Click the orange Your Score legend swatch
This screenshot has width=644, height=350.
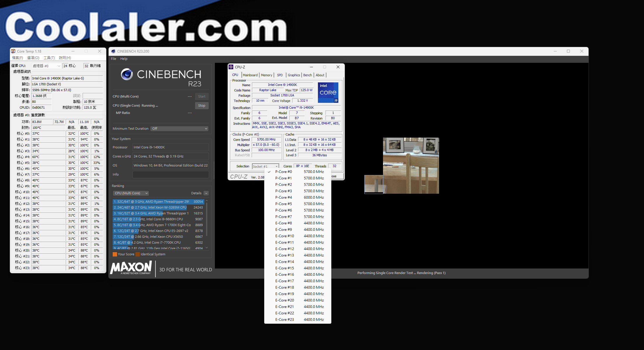(x=115, y=254)
